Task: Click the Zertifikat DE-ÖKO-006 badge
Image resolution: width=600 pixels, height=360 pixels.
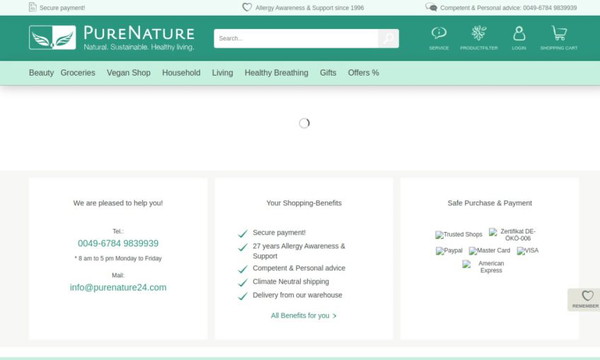Action: pos(512,235)
